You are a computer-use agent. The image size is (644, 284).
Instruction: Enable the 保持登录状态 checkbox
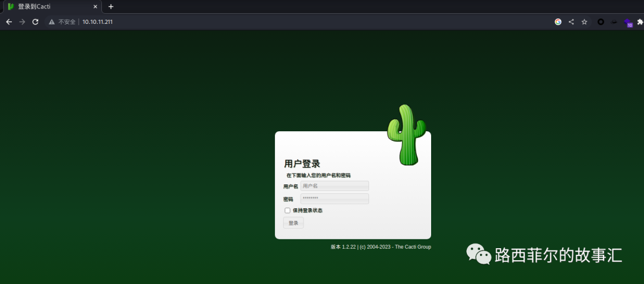287,211
